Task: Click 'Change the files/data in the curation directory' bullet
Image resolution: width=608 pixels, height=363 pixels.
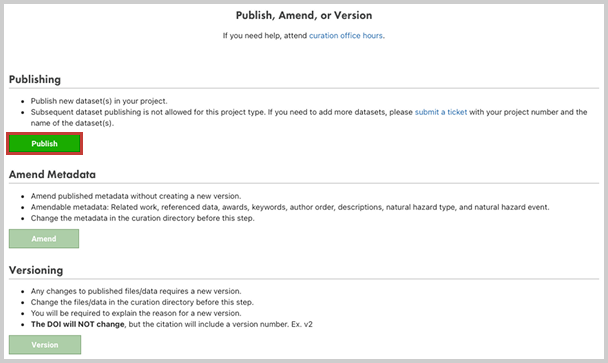Action: [142, 302]
